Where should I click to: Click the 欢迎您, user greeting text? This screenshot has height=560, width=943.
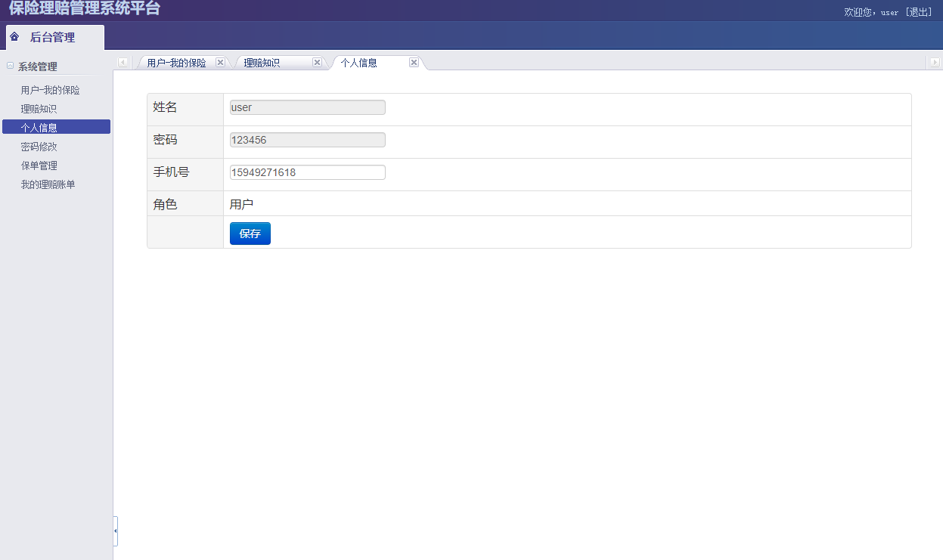tap(871, 12)
